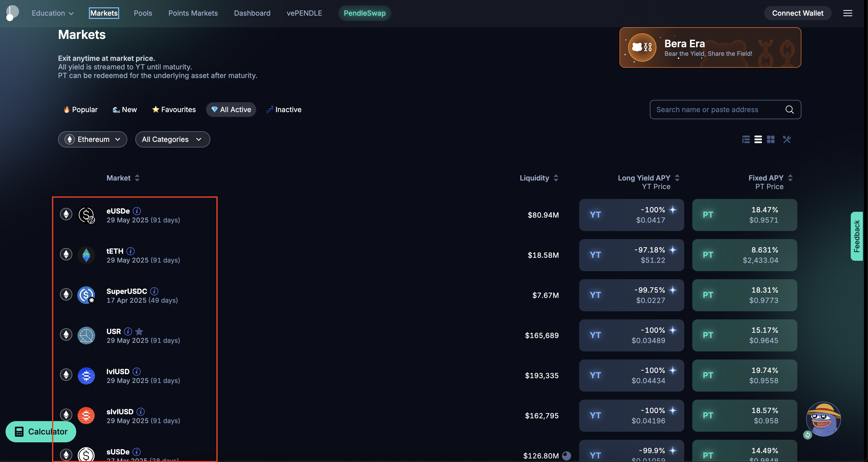Open the table customization tools icon
868x462 pixels.
787,139
